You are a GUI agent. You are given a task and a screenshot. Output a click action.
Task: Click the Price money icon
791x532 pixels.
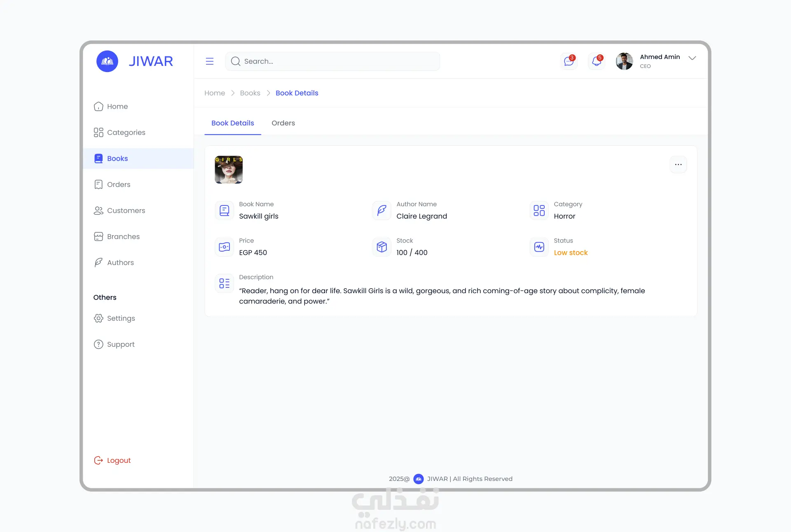click(x=224, y=247)
